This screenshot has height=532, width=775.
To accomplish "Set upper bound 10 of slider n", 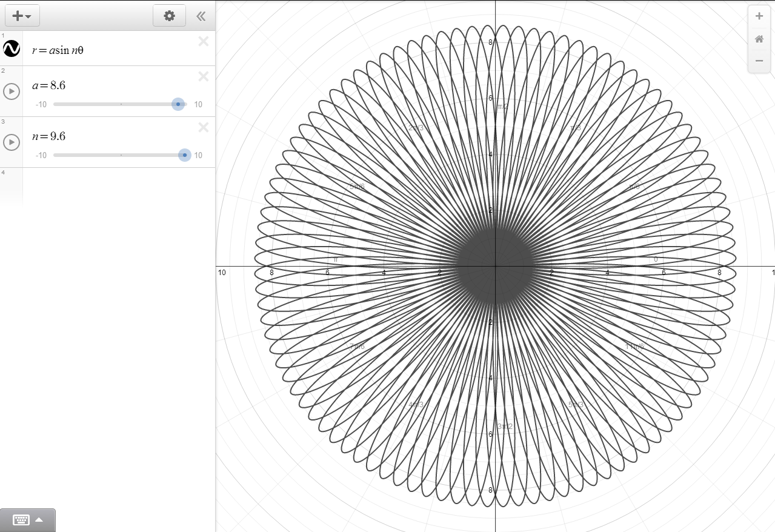I will [x=198, y=155].
